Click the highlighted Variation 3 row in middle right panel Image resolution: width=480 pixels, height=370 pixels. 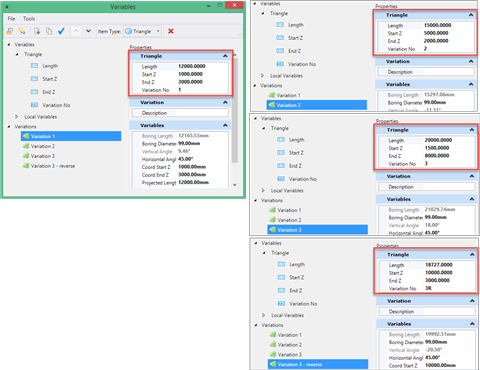coord(317,230)
